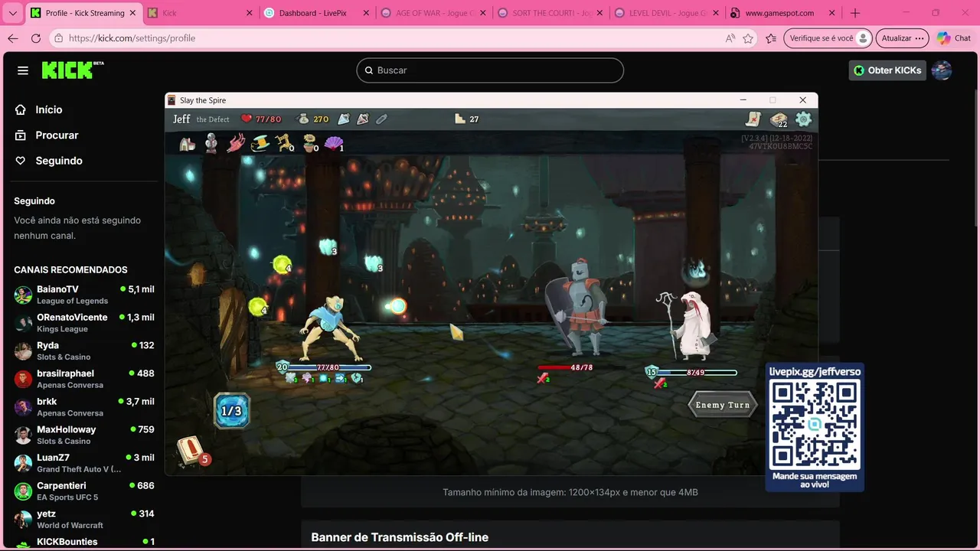This screenshot has height=551, width=980.
Task: Click the Enemy Turn button
Action: coord(722,405)
